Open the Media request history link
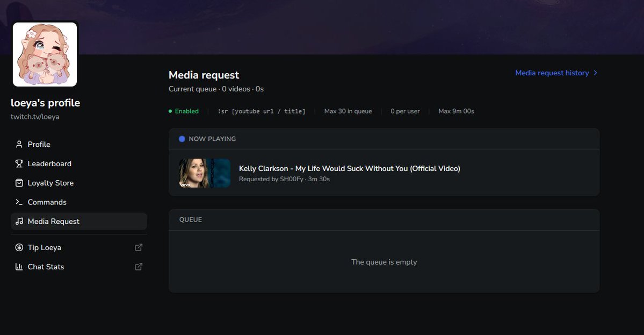The width and height of the screenshot is (644, 335). click(556, 73)
